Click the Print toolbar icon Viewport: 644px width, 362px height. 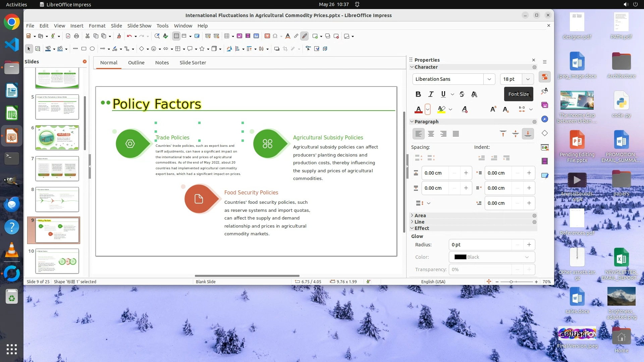pyautogui.click(x=76, y=36)
